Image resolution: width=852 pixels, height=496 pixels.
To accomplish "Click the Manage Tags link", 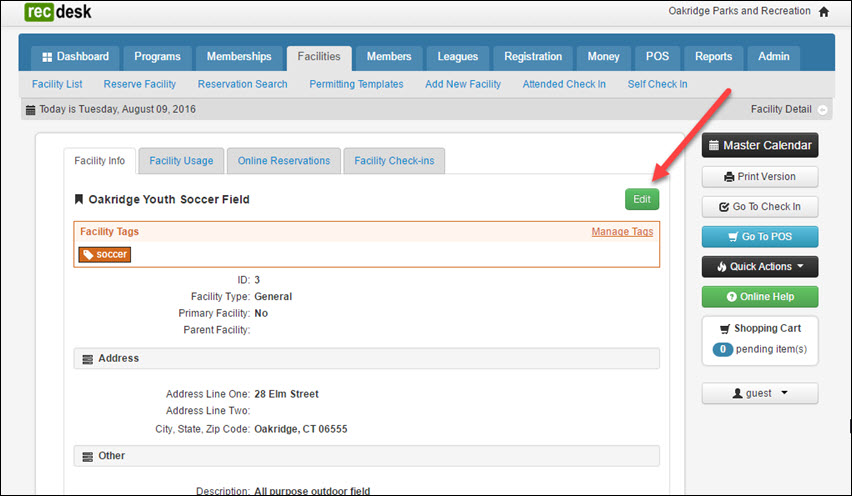I will pos(622,231).
